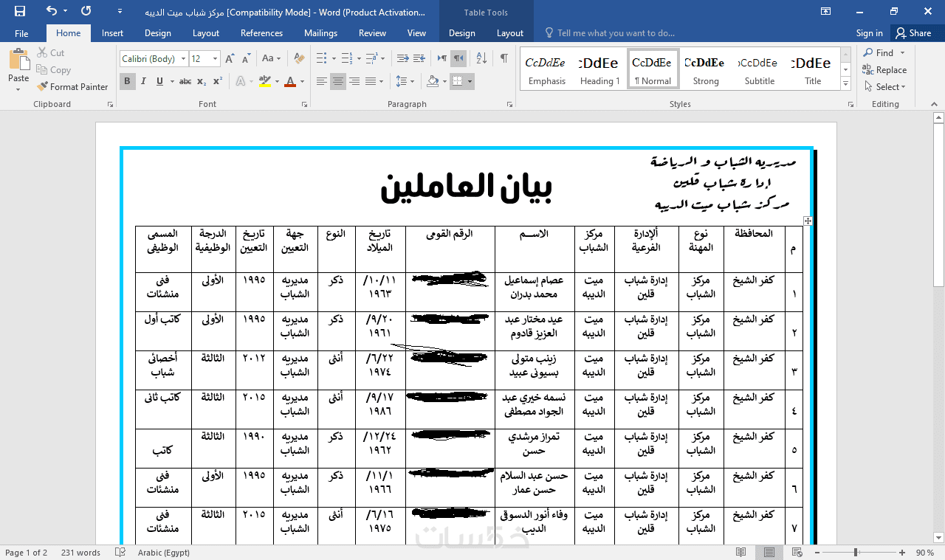The image size is (945, 560).
Task: Copy the selection to the clipboard
Action: [53, 70]
